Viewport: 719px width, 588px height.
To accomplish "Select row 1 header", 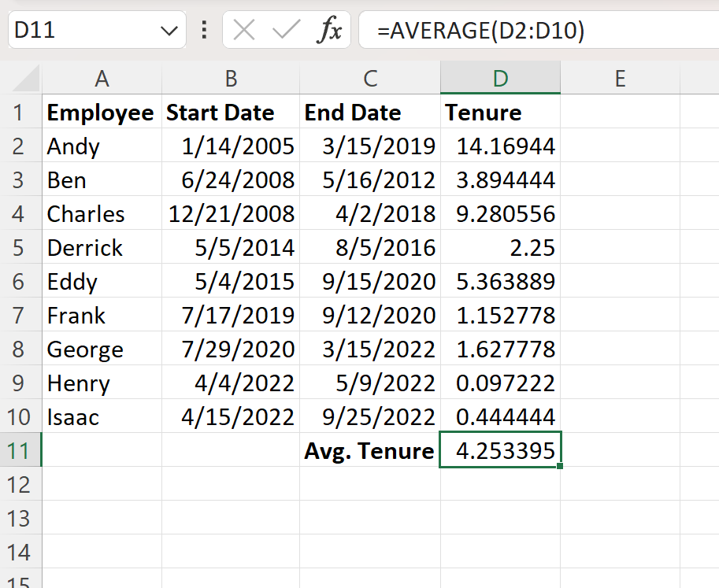I will (20, 112).
